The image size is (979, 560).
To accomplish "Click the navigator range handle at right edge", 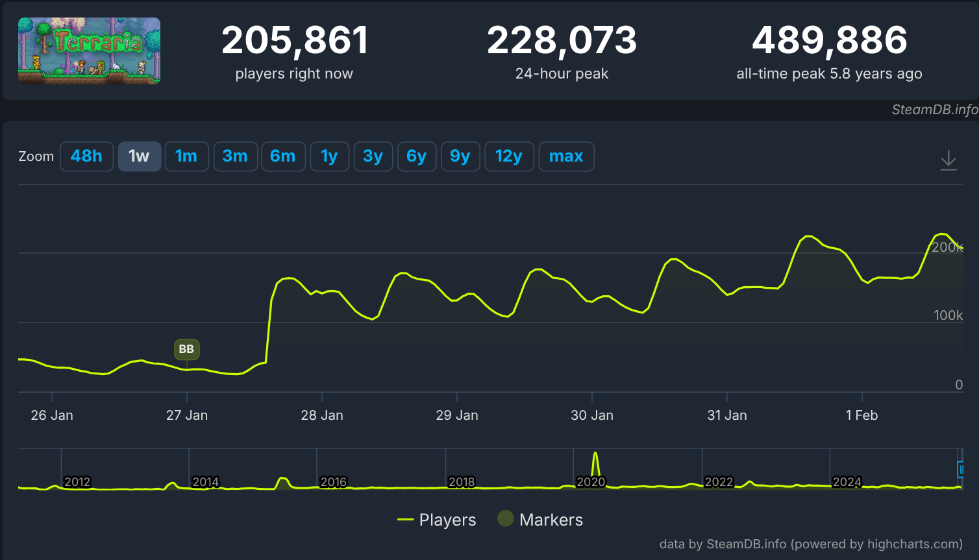I will pyautogui.click(x=960, y=469).
